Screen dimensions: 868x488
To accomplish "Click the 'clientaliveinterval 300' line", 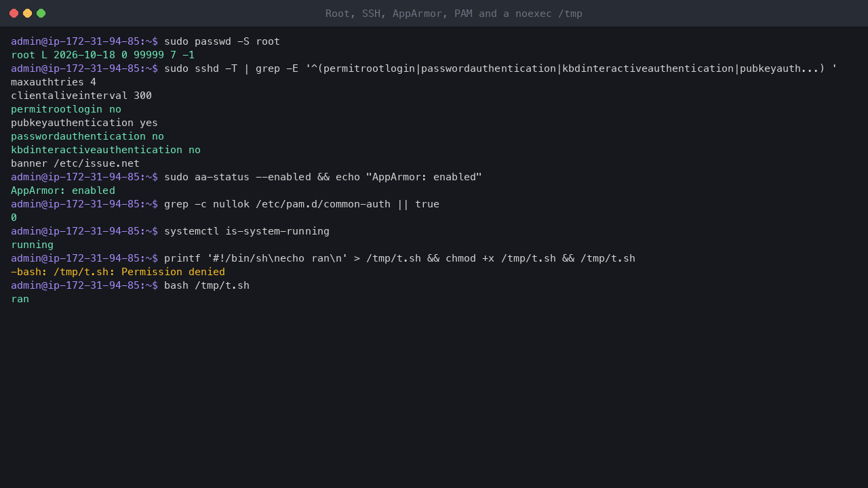I will pos(81,96).
